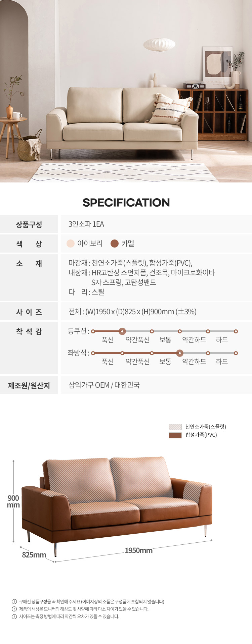Click the 상품구성 row label
This screenshot has width=252, height=644.
pyautogui.click(x=29, y=224)
